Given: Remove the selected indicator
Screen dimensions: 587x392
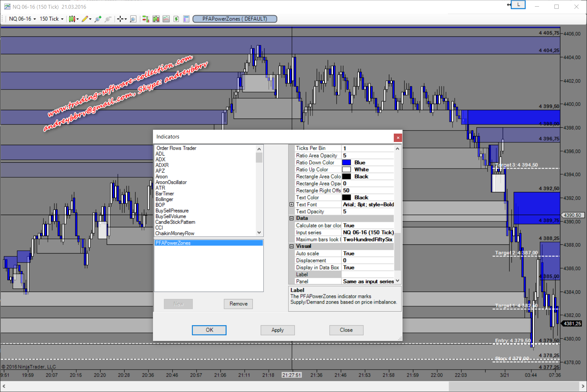Looking at the screenshot, I should click(x=238, y=304).
